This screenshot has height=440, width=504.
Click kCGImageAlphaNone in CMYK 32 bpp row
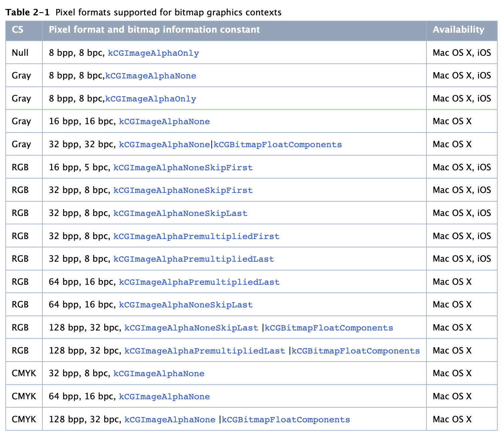159,374
